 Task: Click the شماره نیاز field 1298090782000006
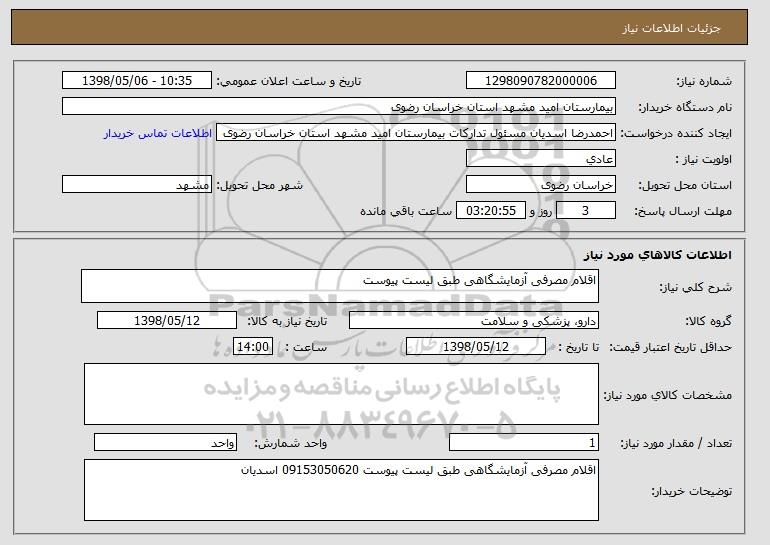click(x=541, y=81)
